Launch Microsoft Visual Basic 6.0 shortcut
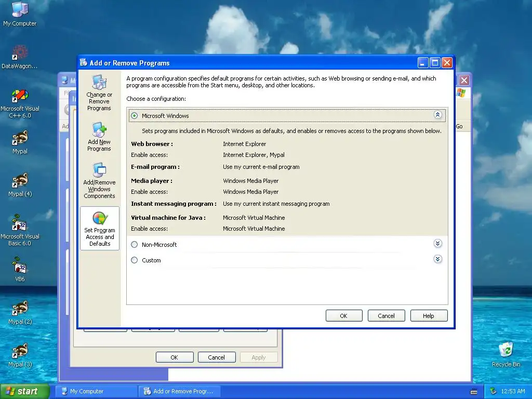 pos(20,230)
